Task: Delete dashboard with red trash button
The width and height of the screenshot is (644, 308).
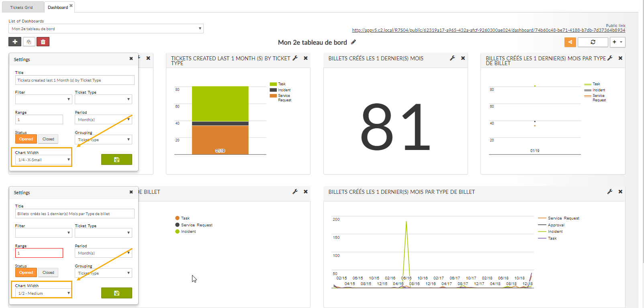Action: (43, 42)
